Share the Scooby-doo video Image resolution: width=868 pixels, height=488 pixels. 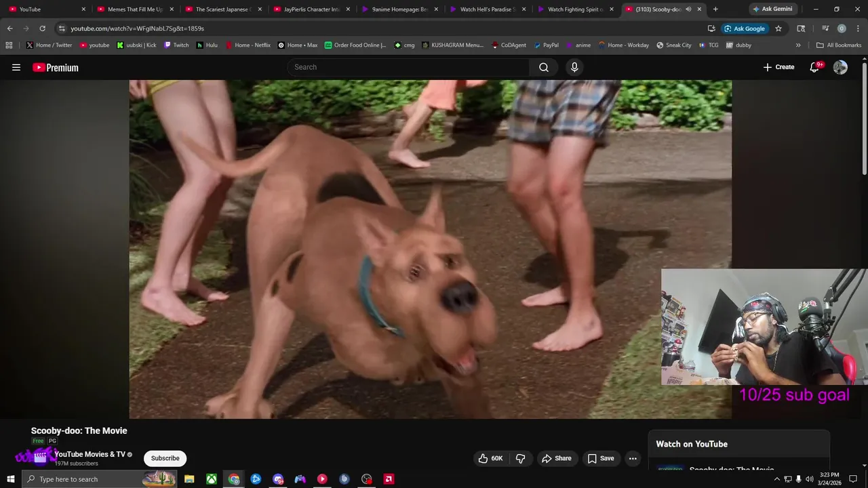(x=557, y=458)
